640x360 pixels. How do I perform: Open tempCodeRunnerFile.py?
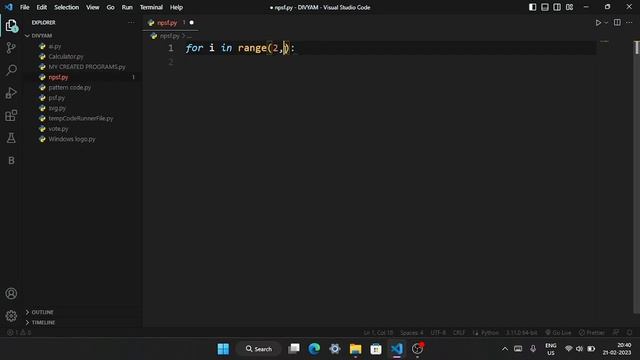[x=81, y=118]
